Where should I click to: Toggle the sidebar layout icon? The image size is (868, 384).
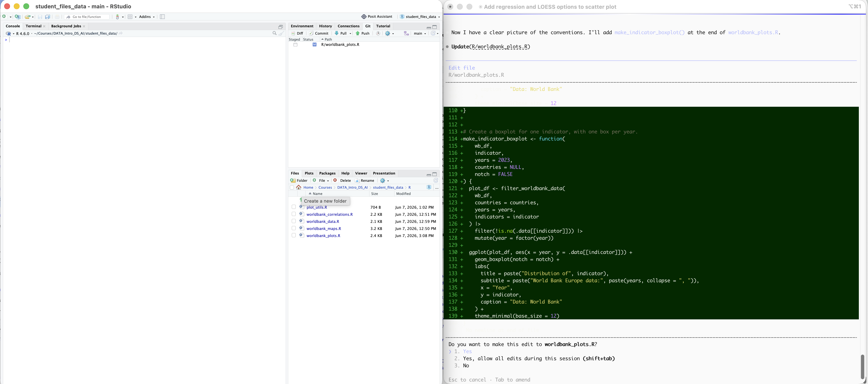pyautogui.click(x=162, y=16)
